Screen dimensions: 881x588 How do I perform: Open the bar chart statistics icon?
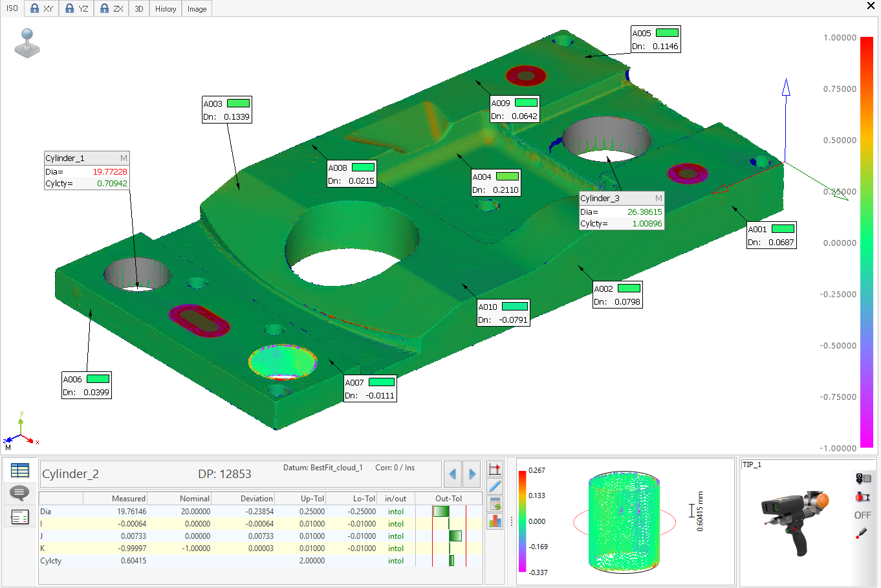pos(495,519)
